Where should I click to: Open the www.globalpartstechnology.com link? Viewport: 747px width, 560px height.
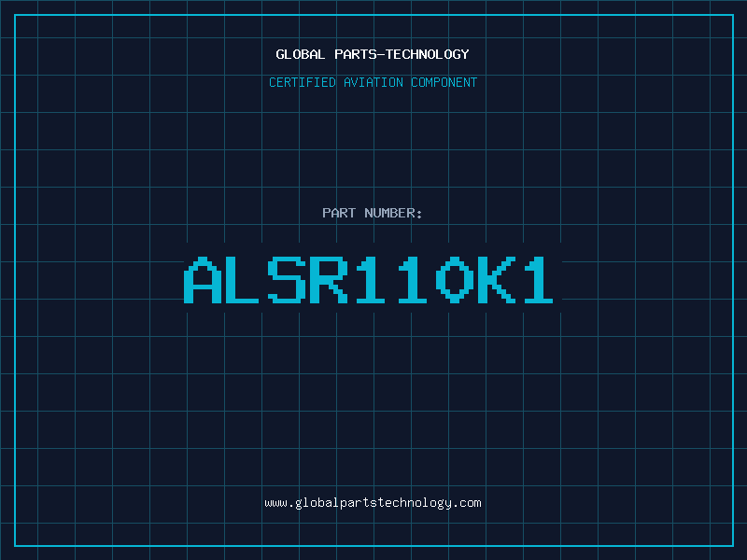tap(373, 503)
